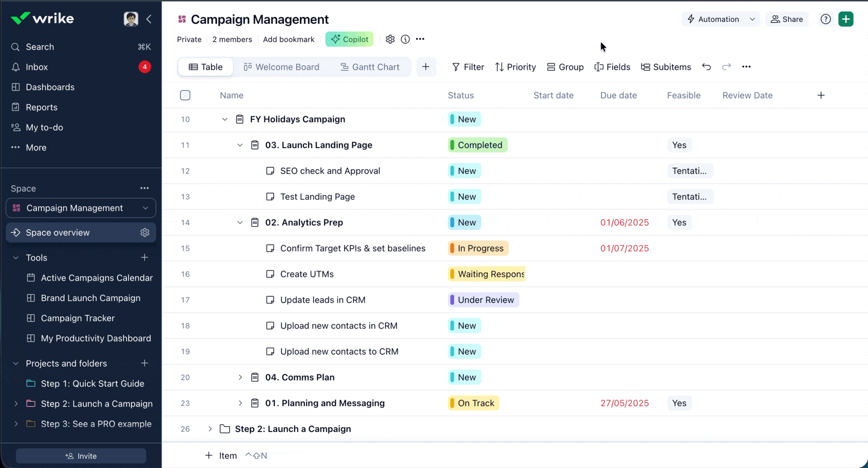Switch to the Gantt Chart tab
The image size is (868, 468).
(370, 67)
